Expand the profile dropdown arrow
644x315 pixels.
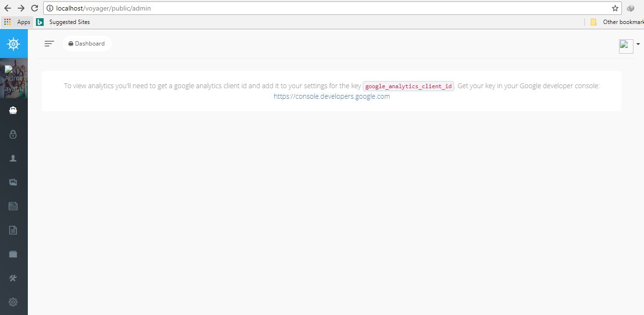638,44
